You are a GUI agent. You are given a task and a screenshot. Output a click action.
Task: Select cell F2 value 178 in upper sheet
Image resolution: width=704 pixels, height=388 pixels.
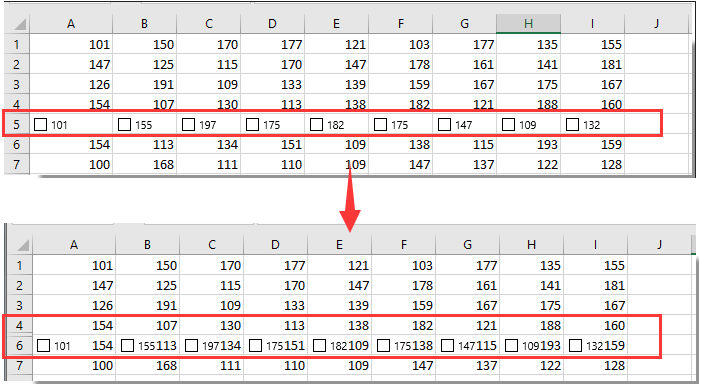tap(400, 65)
